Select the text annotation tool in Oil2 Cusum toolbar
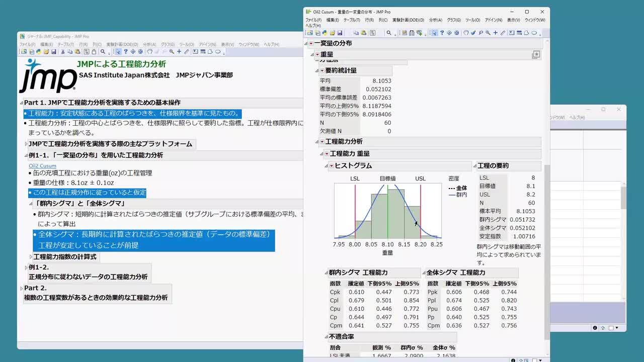Viewport: 644px width, 362px height. click(511, 33)
